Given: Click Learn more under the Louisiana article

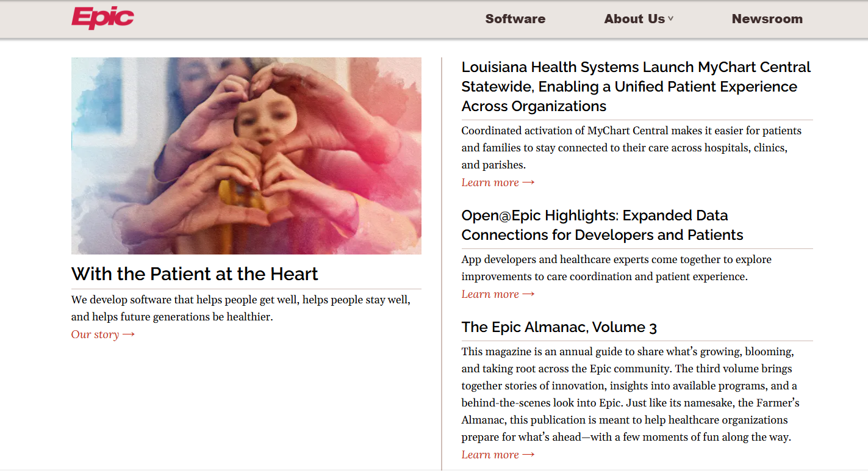Looking at the screenshot, I should tap(490, 182).
